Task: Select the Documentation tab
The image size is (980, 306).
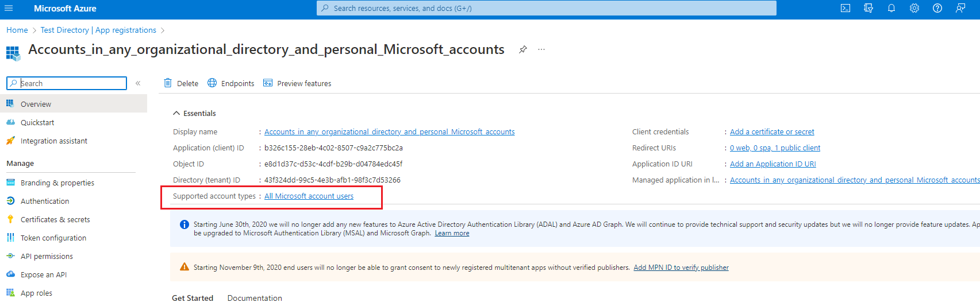Action: (x=255, y=298)
